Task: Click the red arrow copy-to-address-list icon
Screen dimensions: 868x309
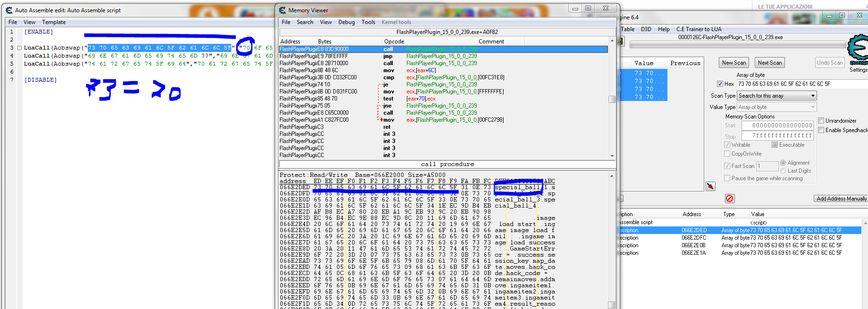Action: pyautogui.click(x=710, y=186)
